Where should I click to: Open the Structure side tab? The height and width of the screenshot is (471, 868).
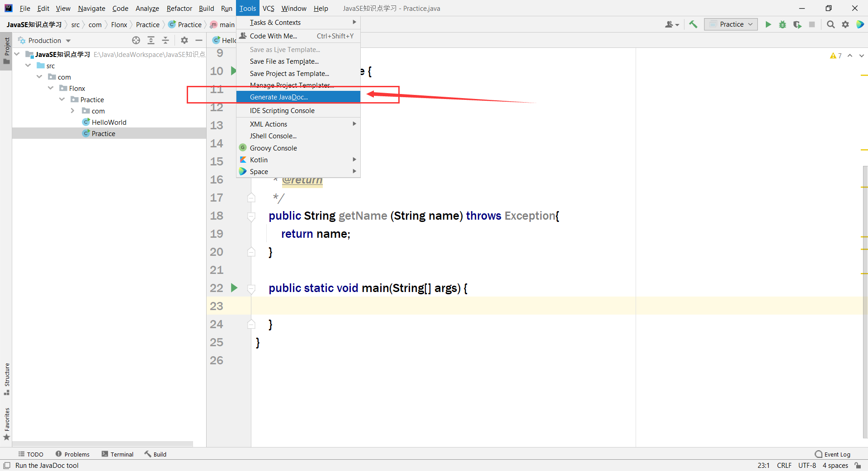tap(6, 379)
